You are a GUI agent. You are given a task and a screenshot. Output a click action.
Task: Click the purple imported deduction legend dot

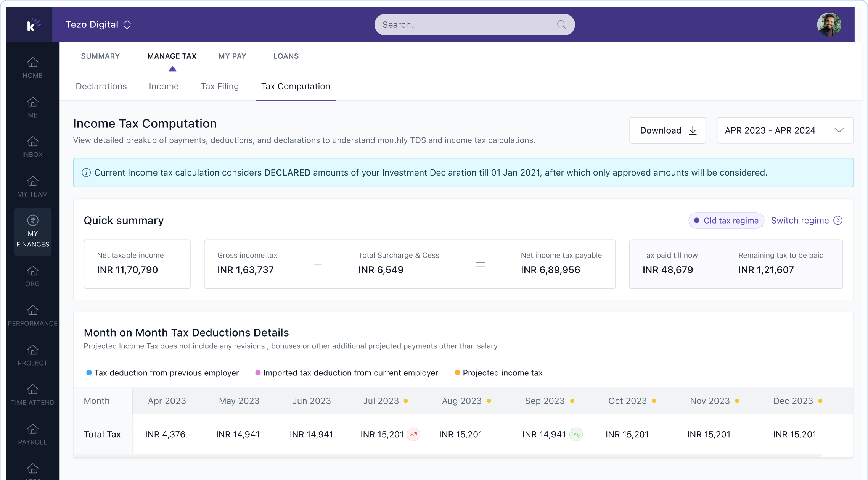258,372
